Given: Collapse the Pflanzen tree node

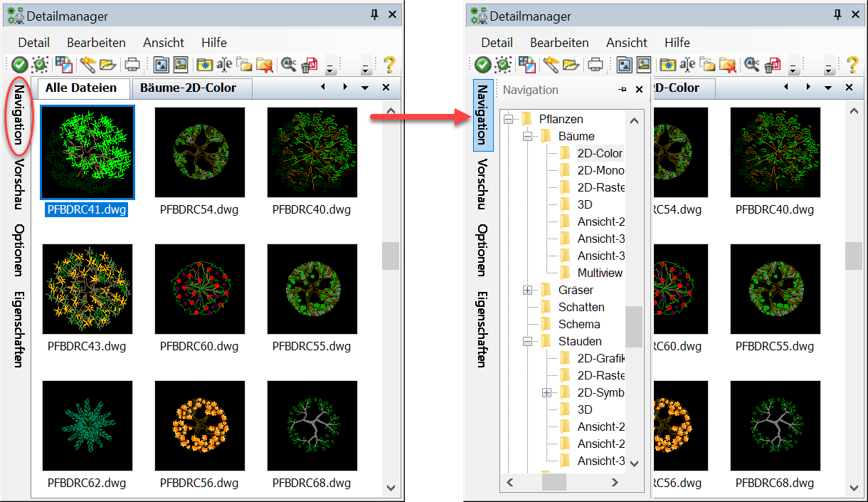Looking at the screenshot, I should (508, 119).
